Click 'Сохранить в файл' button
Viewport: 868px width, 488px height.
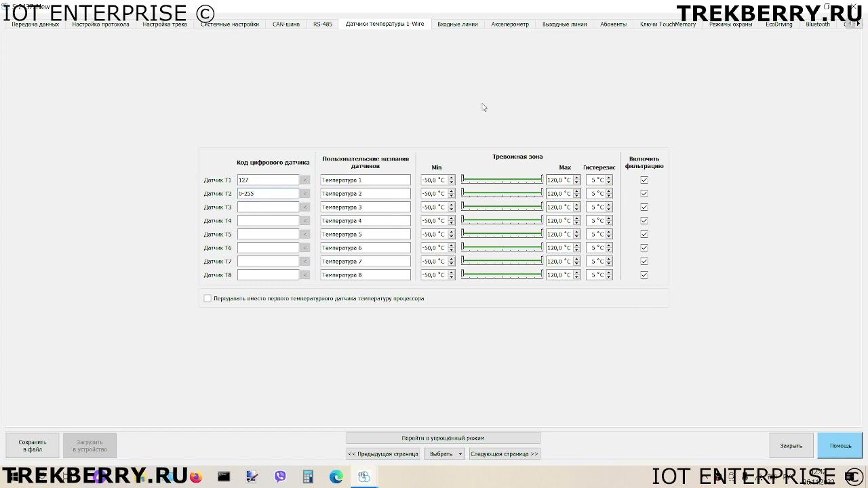click(x=33, y=445)
